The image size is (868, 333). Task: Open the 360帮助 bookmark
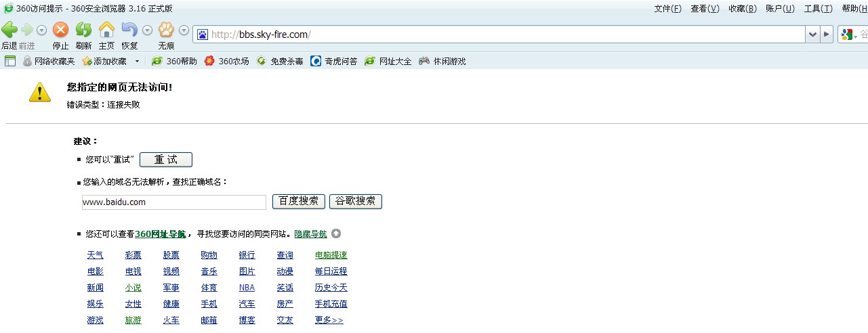174,61
